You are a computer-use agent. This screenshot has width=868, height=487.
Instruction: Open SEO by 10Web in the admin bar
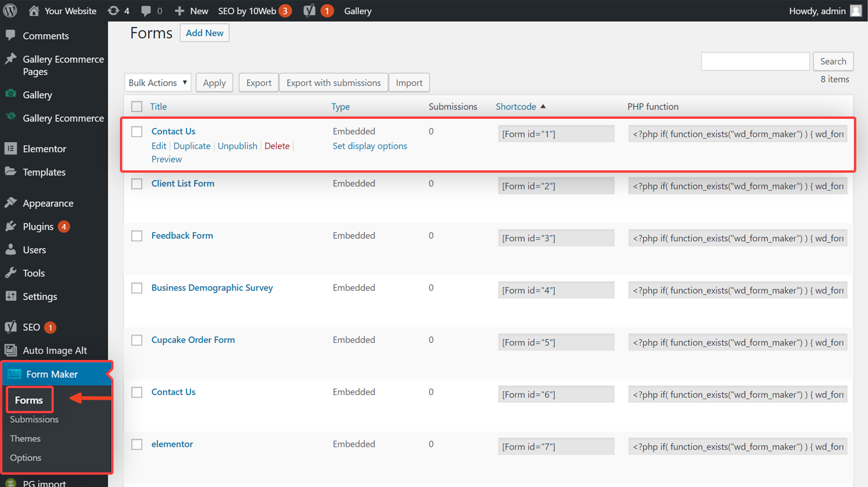point(254,11)
